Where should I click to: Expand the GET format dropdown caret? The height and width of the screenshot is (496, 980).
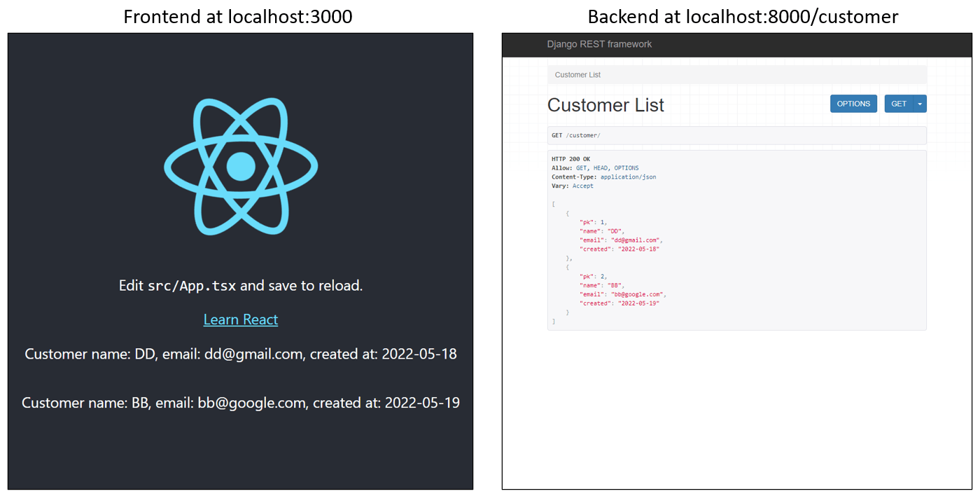(920, 104)
